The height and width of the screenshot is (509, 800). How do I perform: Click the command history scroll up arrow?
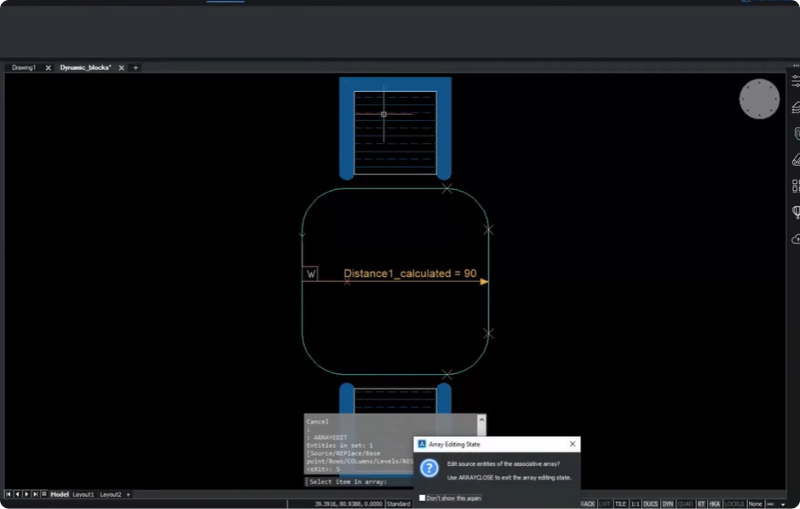pyautogui.click(x=481, y=419)
